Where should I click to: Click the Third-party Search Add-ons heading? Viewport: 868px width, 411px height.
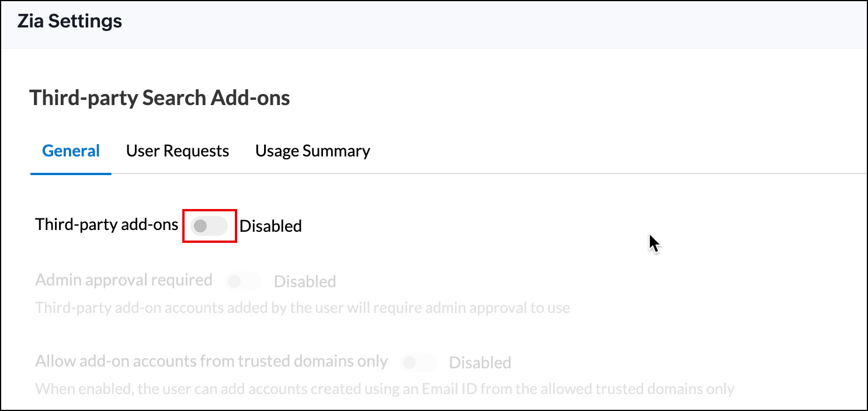159,97
